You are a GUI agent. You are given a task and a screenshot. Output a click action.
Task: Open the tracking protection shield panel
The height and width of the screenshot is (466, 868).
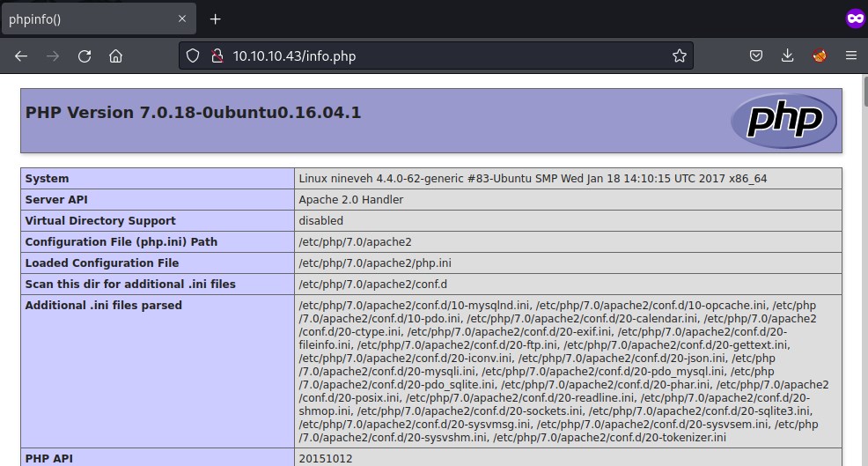tap(193, 55)
